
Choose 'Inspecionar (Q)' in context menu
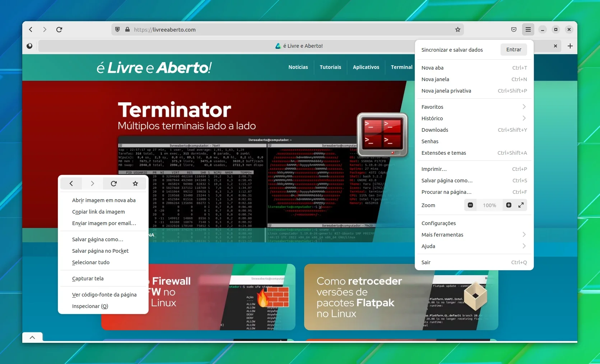103,306
